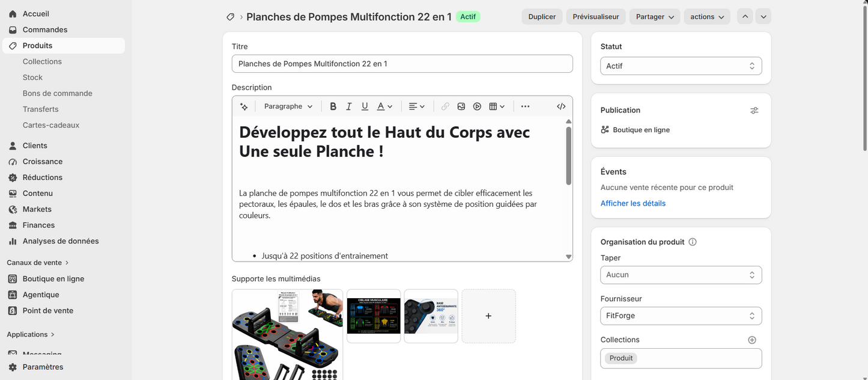This screenshot has height=380, width=868.
Task: Click the breadcrumb tag icon in header
Action: (x=230, y=17)
